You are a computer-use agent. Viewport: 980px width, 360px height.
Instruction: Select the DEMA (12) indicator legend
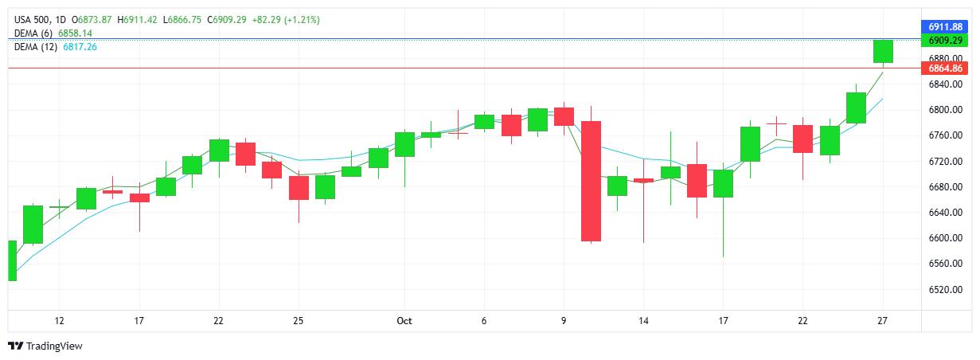point(36,47)
